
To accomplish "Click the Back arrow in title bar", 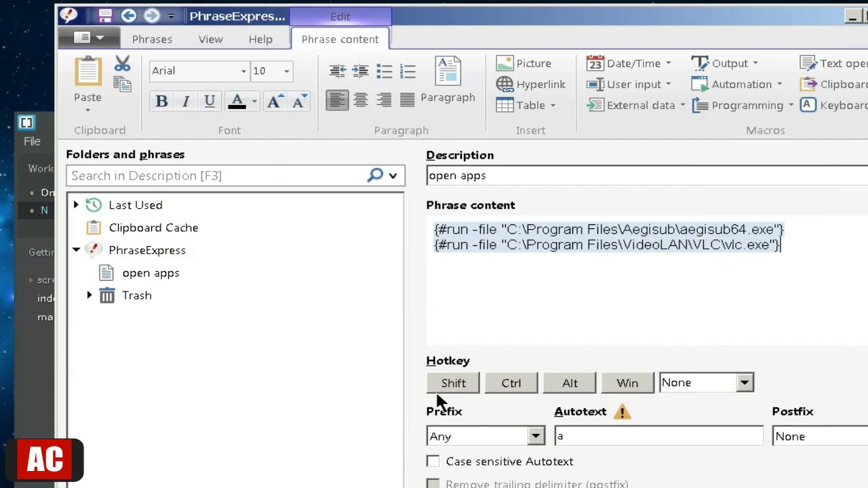I will tap(128, 16).
